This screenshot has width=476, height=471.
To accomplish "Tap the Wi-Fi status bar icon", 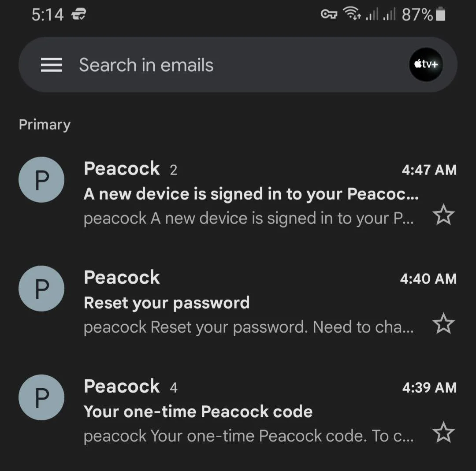I will 352,14.
